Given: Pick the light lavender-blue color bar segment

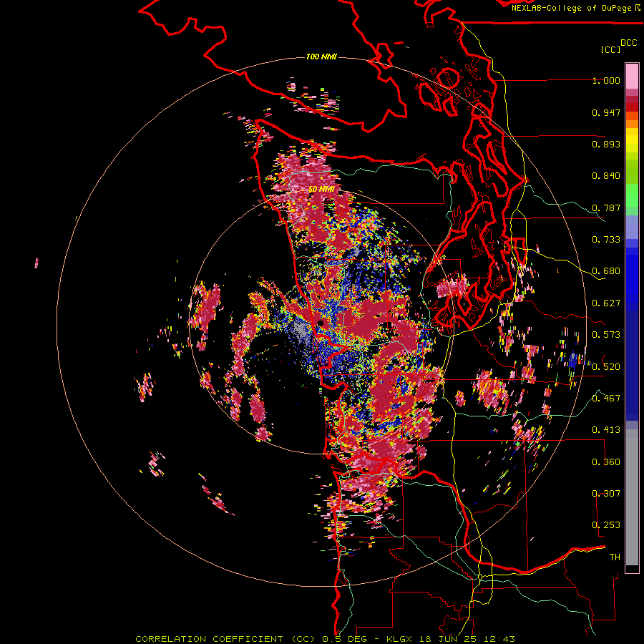Looking at the screenshot, I should [632, 227].
